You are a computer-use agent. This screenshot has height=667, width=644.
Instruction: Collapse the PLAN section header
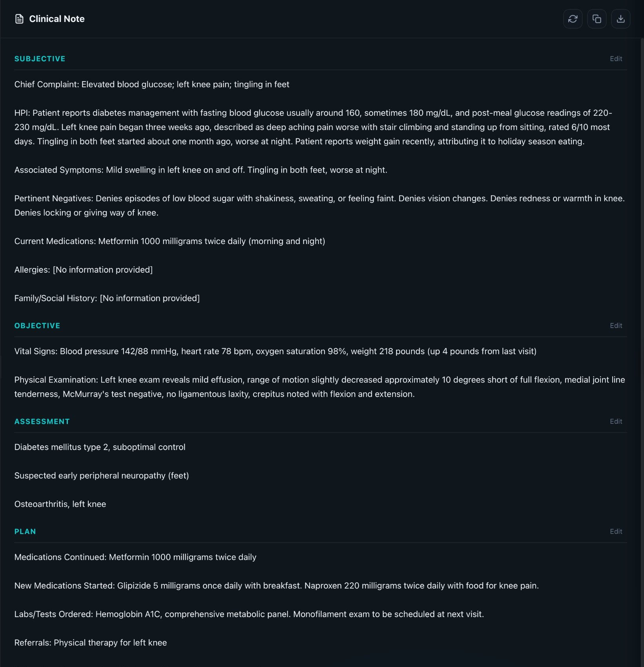point(25,531)
